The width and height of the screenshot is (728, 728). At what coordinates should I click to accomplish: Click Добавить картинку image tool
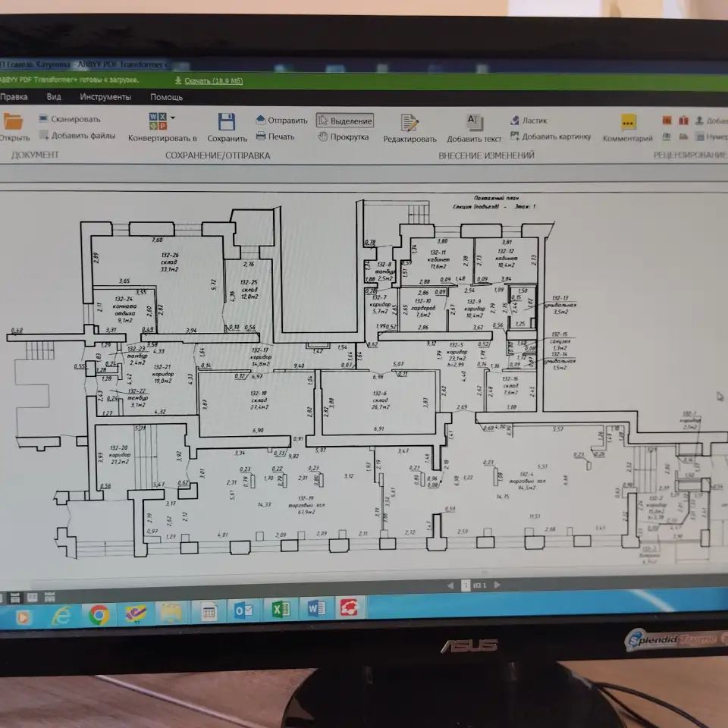[551, 136]
